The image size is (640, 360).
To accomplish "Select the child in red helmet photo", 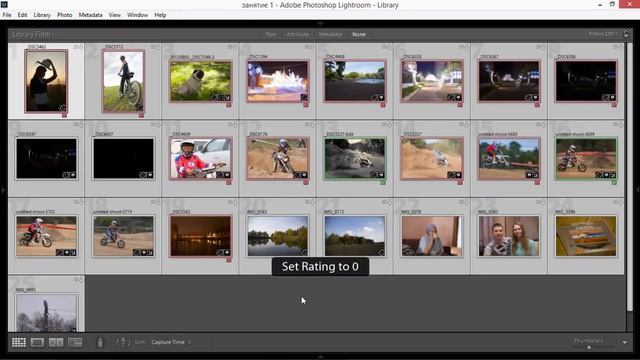I will click(x=200, y=158).
